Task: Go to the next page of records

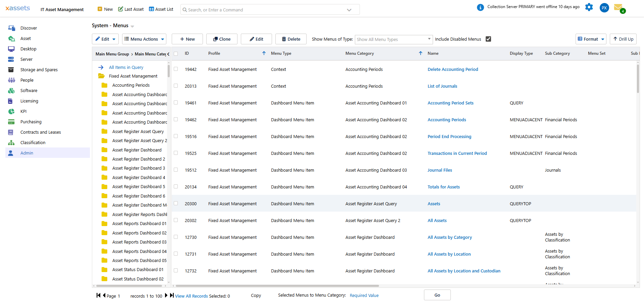Action: [x=166, y=296]
